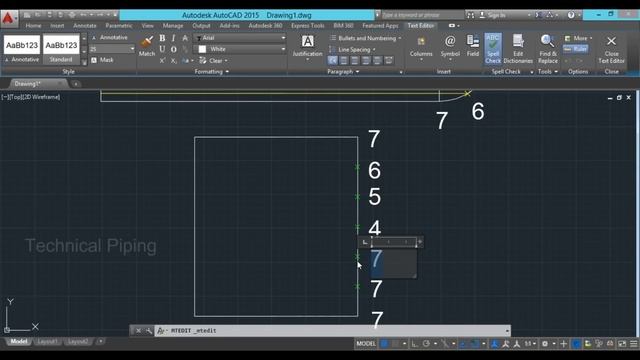The height and width of the screenshot is (360, 640).
Task: Expand the Paragraph panel
Action: click(x=343, y=71)
